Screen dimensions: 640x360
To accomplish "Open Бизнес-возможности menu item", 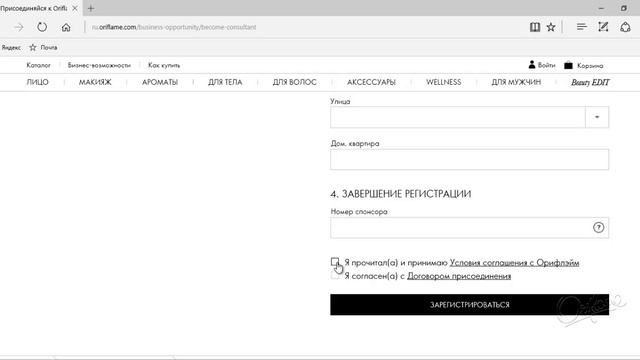I will (99, 65).
